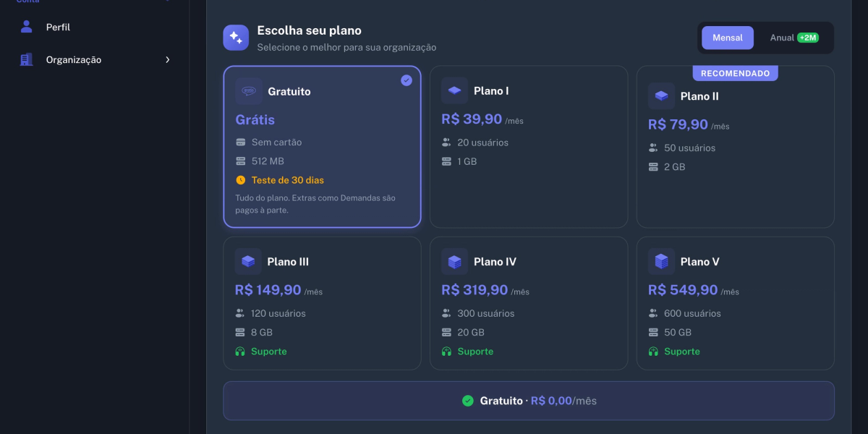Switch billing to Anual
The width and height of the screenshot is (868, 434).
click(x=793, y=38)
